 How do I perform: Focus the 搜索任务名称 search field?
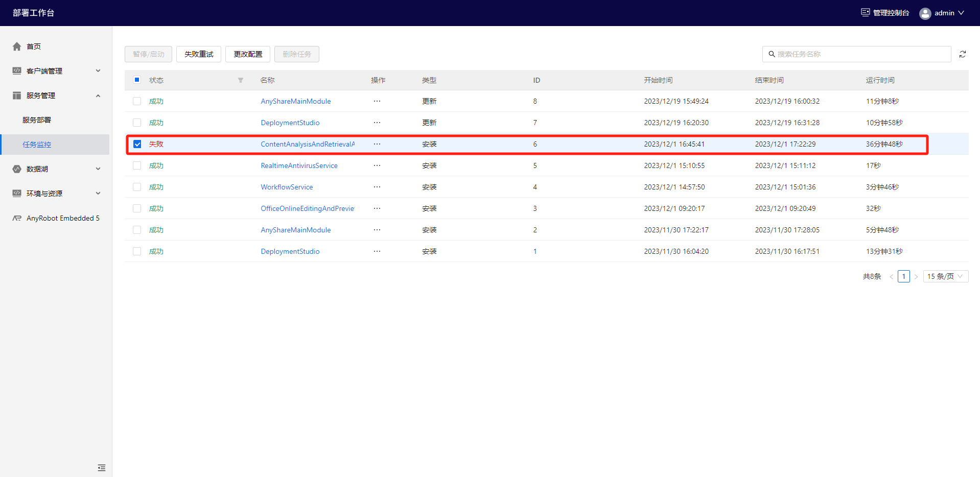(x=857, y=54)
